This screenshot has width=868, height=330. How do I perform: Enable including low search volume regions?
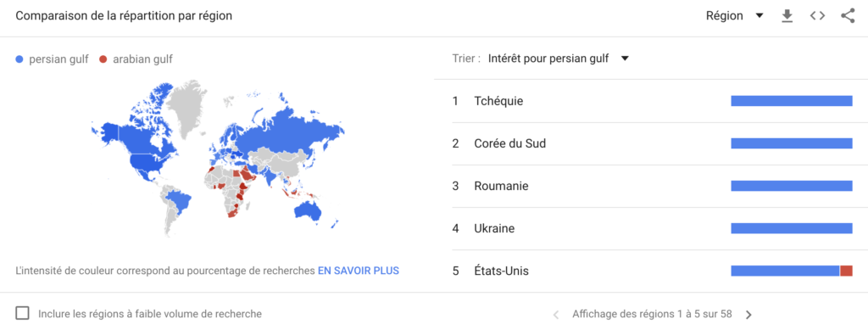point(23,313)
